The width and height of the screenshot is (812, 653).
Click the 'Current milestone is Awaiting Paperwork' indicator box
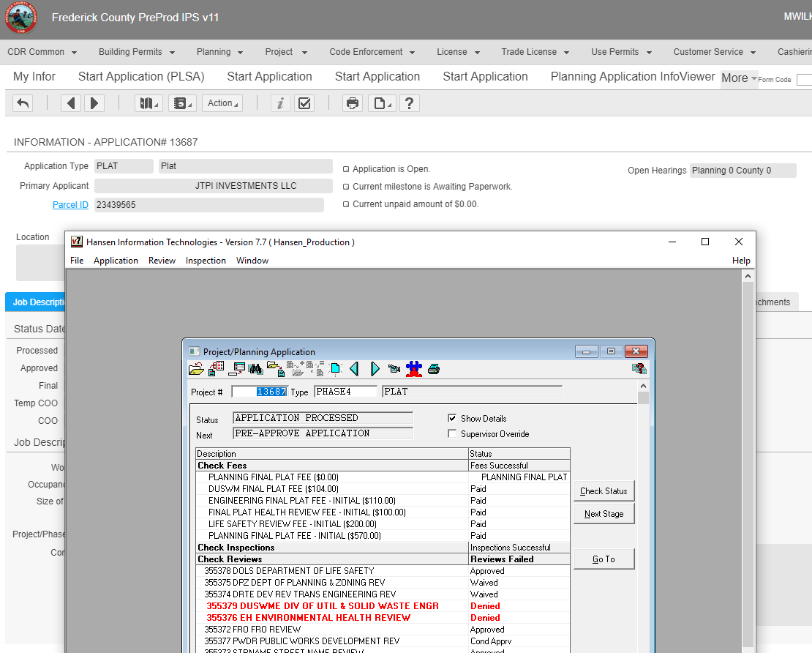(x=346, y=187)
